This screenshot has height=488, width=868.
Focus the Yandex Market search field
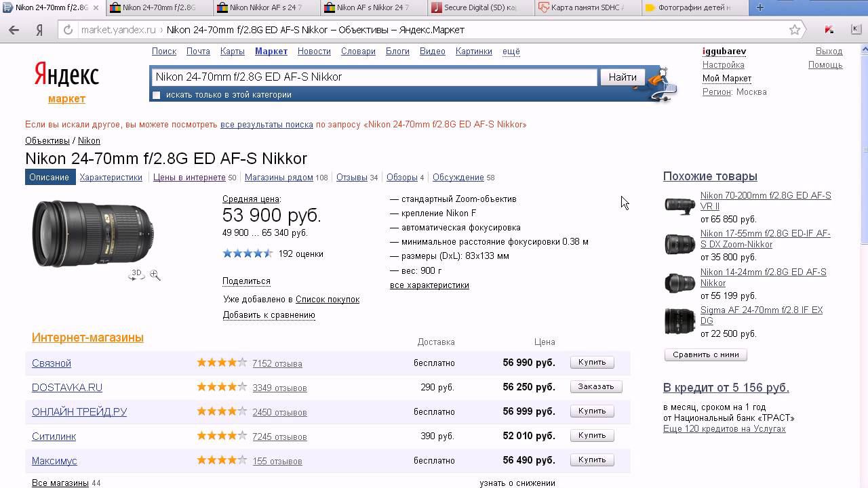tap(374, 77)
